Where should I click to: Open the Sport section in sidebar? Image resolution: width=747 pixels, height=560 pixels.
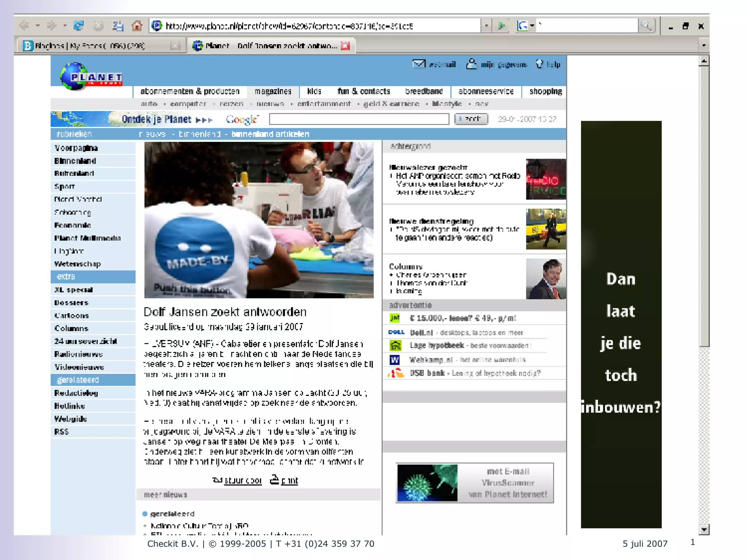(65, 187)
